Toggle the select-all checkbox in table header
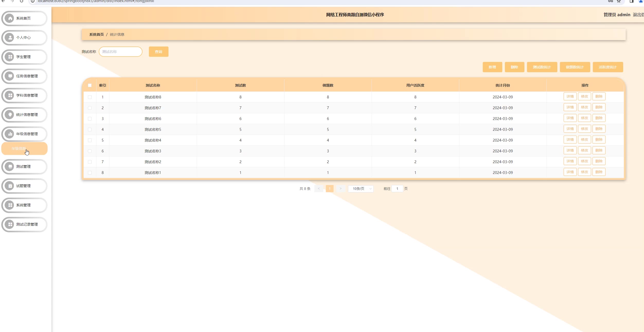644x332 pixels. tap(90, 85)
